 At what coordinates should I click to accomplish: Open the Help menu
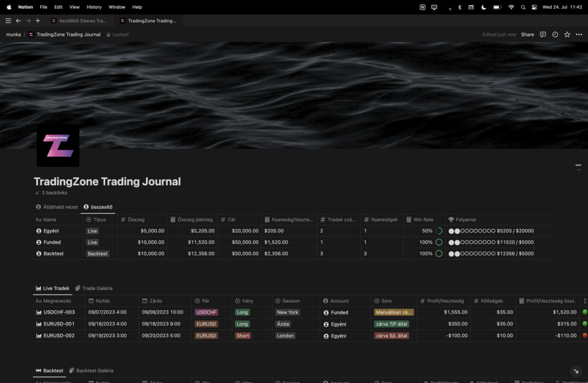[137, 7]
